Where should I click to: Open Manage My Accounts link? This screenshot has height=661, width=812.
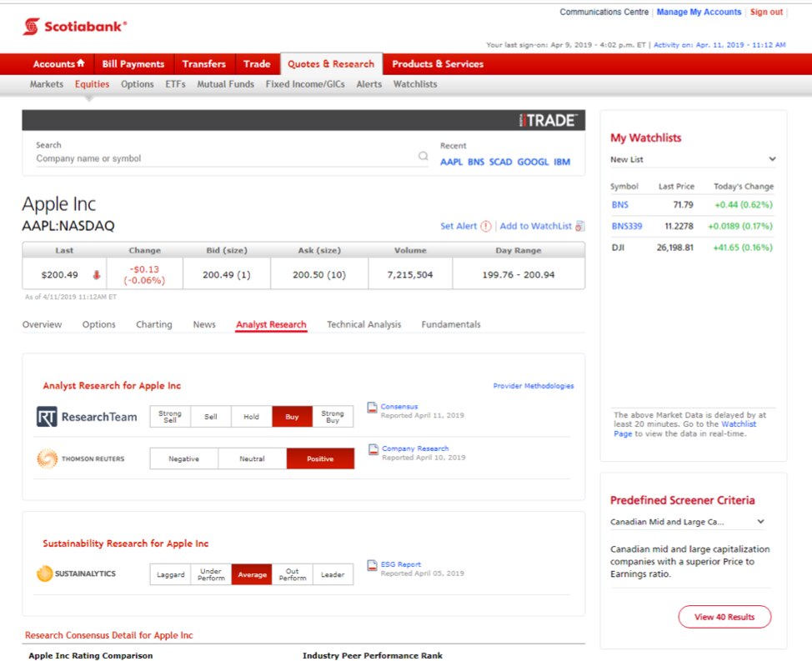tap(699, 12)
